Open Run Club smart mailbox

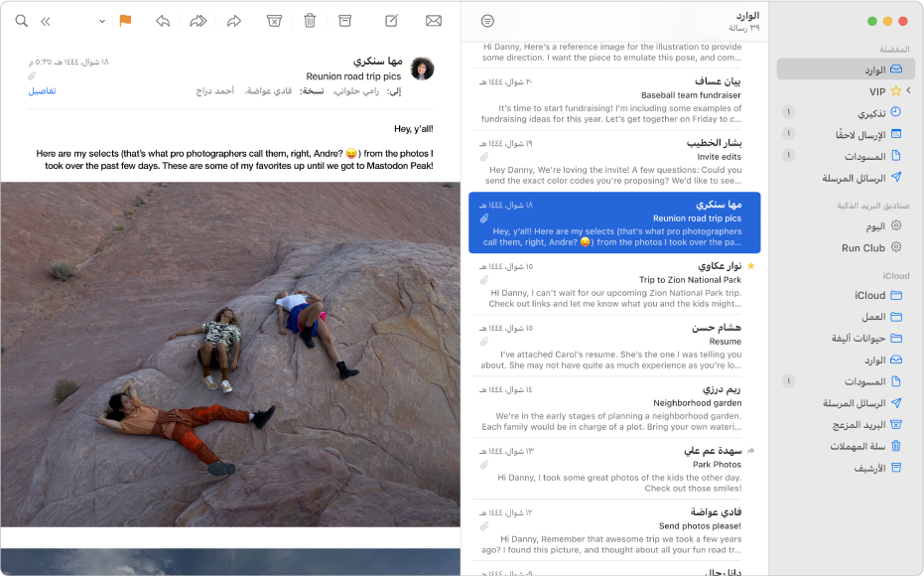(x=846, y=247)
